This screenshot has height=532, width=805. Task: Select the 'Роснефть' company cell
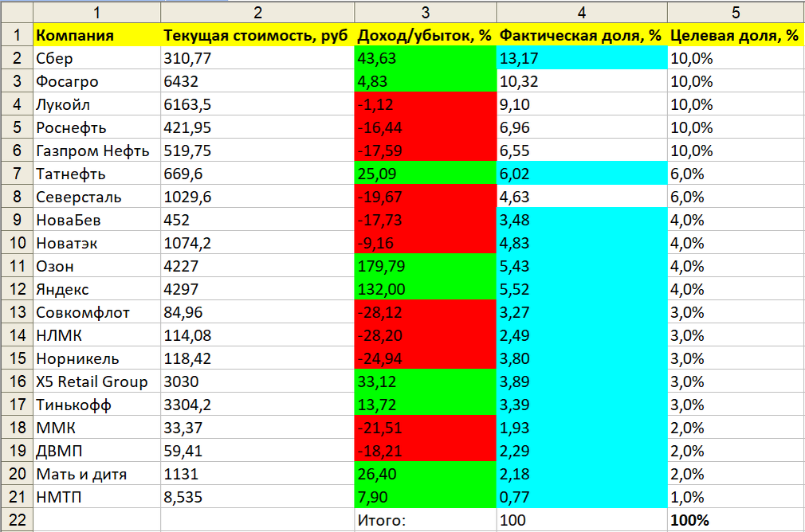click(96, 127)
